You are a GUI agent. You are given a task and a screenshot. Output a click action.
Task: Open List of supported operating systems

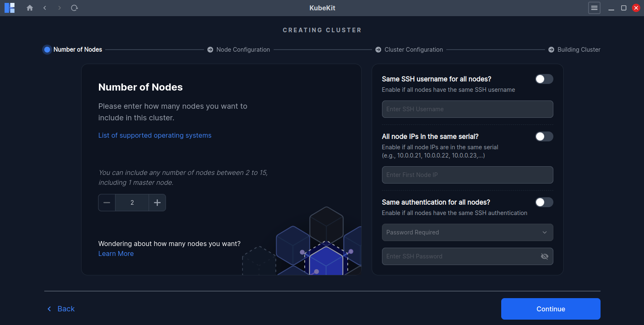point(155,135)
